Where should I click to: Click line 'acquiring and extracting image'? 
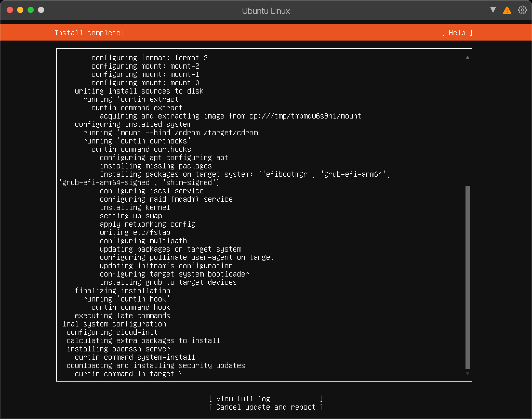pyautogui.click(x=230, y=116)
